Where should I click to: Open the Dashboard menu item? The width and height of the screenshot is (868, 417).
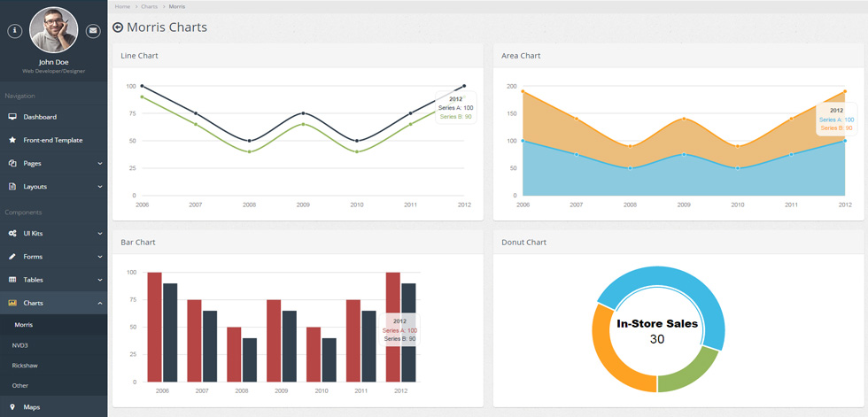[x=54, y=117]
